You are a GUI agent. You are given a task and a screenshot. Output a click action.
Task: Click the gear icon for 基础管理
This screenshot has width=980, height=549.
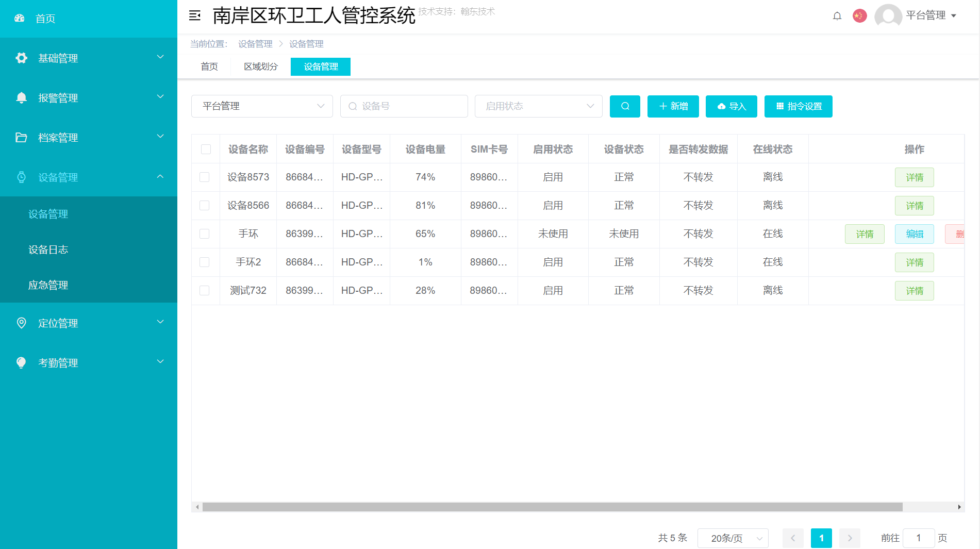click(21, 58)
